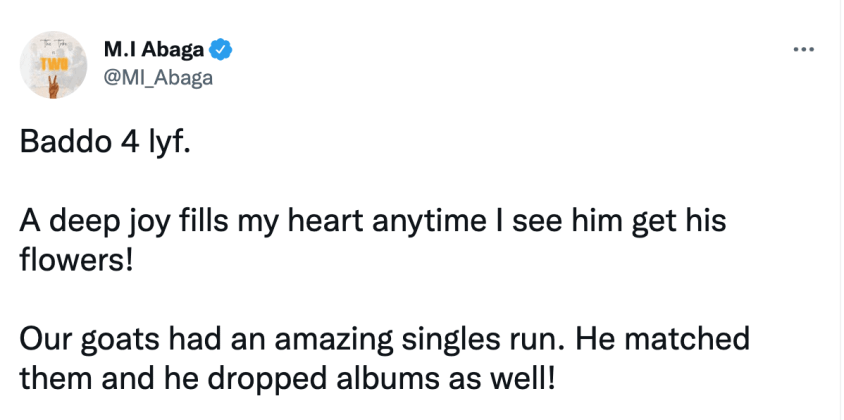Open the "M.I Abaga" display name profile

tap(154, 49)
